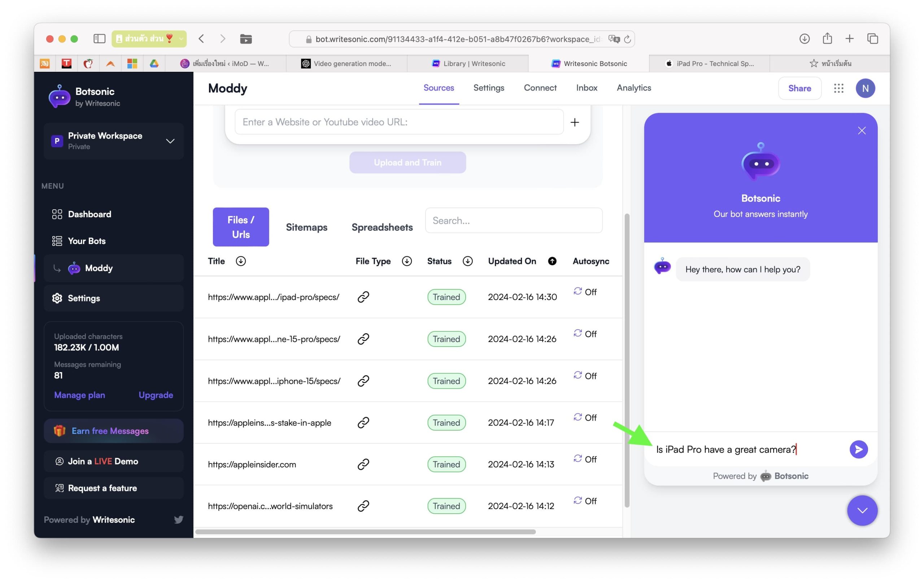The width and height of the screenshot is (924, 583).
Task: Open the Upgrade plan link
Action: coord(156,395)
